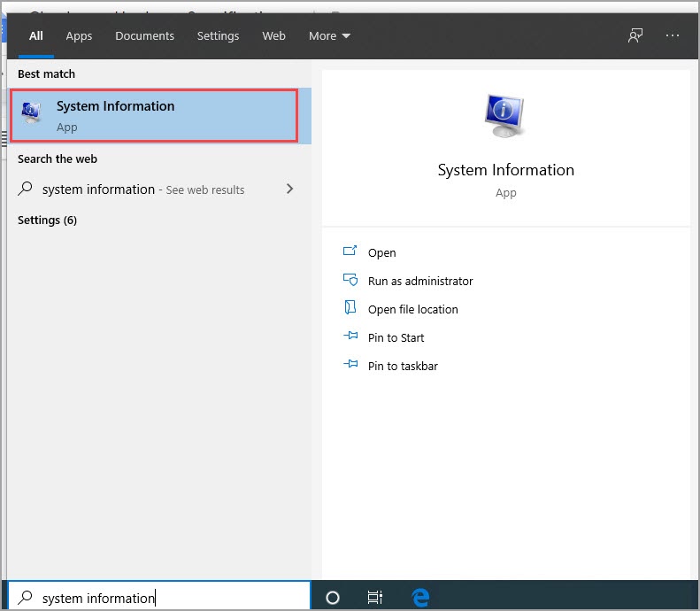Switch to the Documents filter tab
The width and height of the screenshot is (700, 611).
(x=144, y=35)
